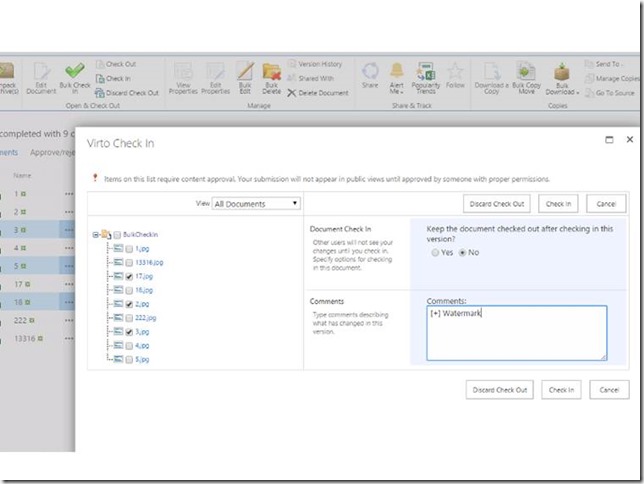Screen dimensions: 644x484
Task: Tick the checkbox for 222.jpg
Action: [x=130, y=317]
